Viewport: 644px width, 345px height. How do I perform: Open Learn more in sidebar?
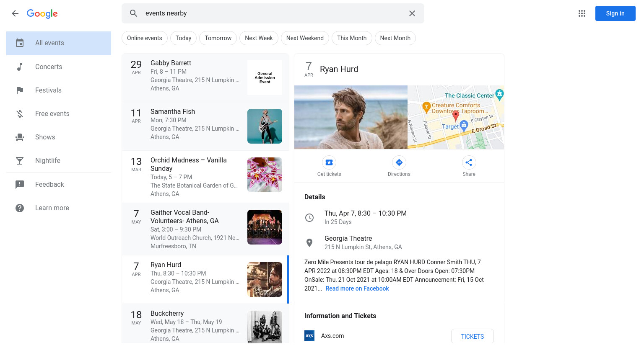click(59, 208)
